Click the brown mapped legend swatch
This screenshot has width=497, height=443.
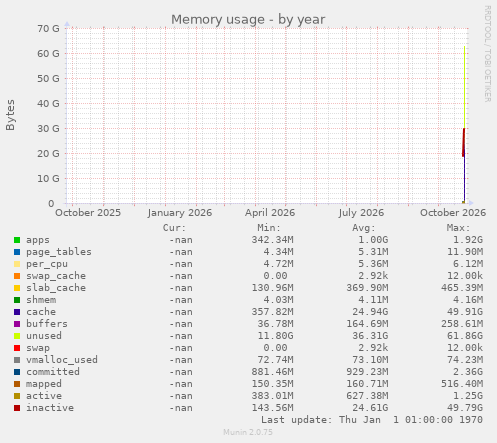17,384
